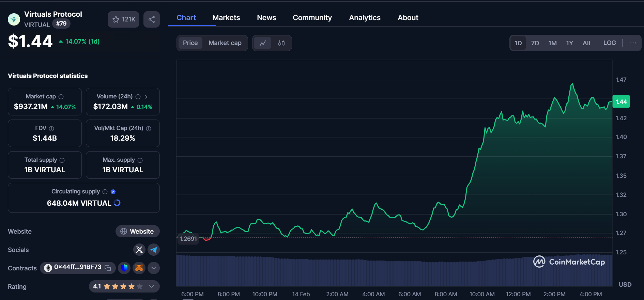Open the X (Twitter) social link
This screenshot has width=644, height=300.
(139, 250)
